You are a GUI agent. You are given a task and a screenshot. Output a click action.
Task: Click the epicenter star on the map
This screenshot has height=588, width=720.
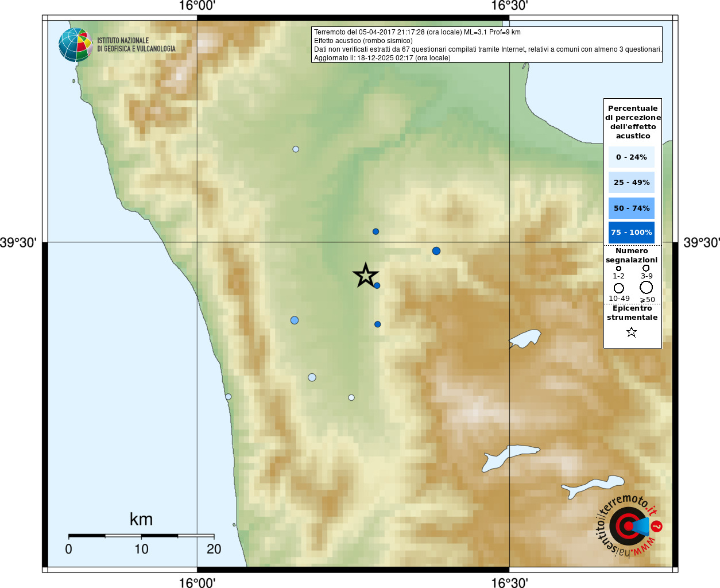(366, 275)
